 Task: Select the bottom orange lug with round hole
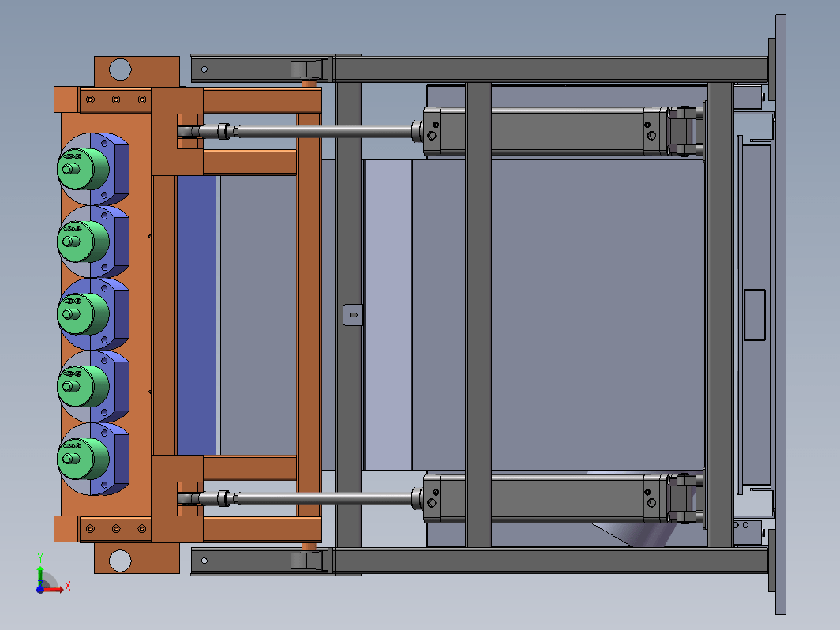(137, 558)
